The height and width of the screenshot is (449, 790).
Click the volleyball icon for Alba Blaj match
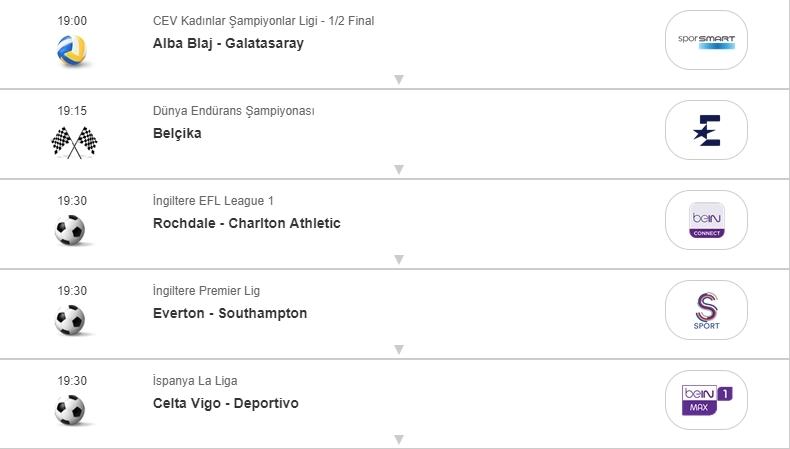pos(71,51)
